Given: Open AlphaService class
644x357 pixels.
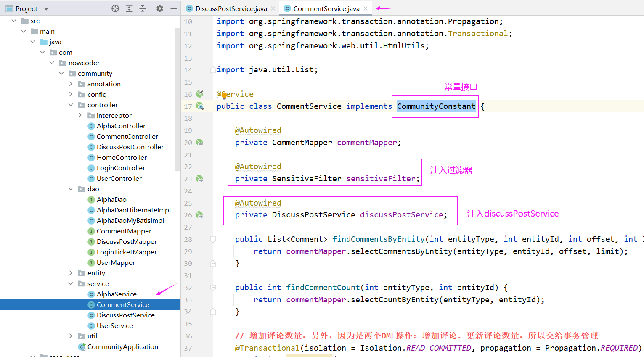Looking at the screenshot, I should tap(117, 294).
